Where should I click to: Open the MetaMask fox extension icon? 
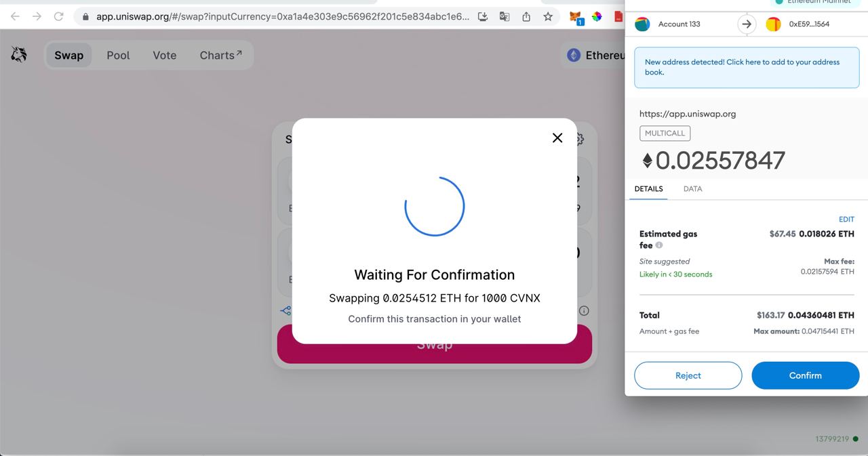pos(576,17)
